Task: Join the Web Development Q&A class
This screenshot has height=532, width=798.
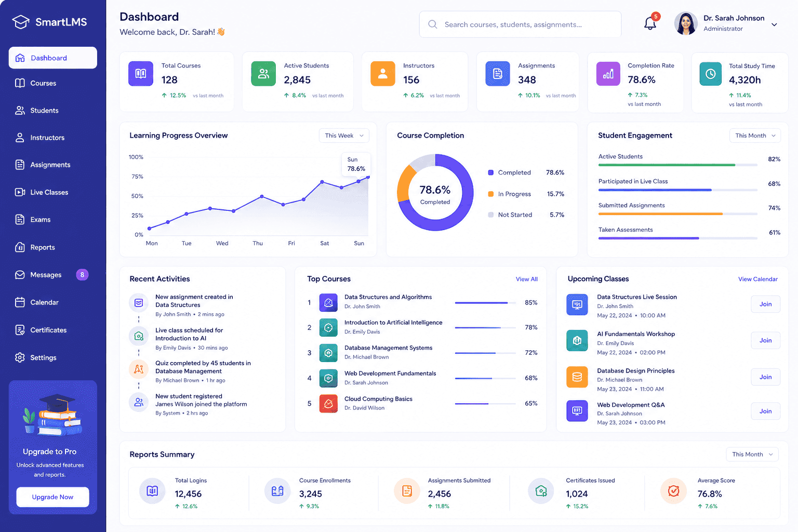Action: [765, 411]
